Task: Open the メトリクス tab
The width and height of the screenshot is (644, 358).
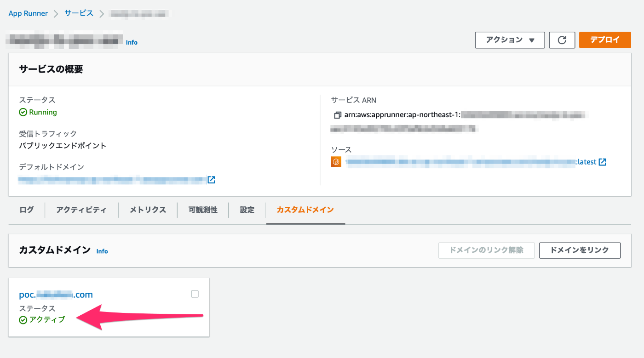Action: click(148, 210)
